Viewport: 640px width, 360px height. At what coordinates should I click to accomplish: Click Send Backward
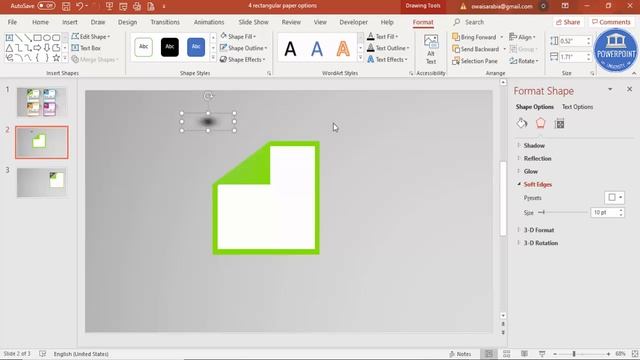click(476, 49)
